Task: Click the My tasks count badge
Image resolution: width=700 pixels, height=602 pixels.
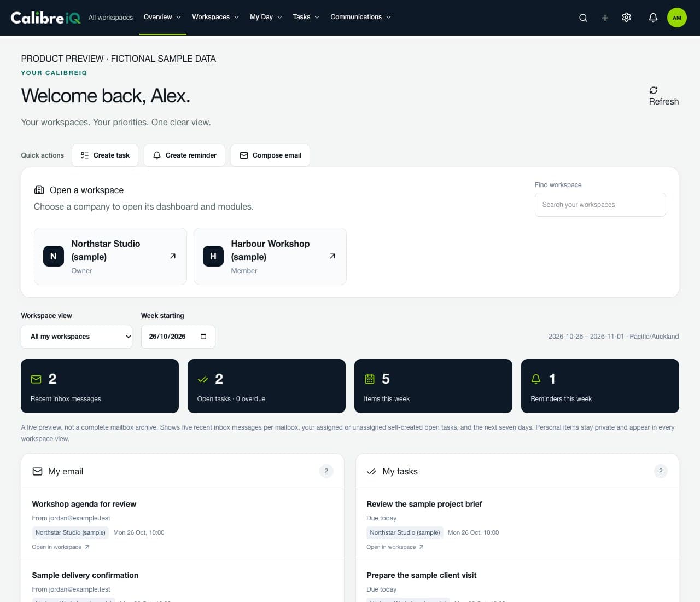Action: pos(661,471)
